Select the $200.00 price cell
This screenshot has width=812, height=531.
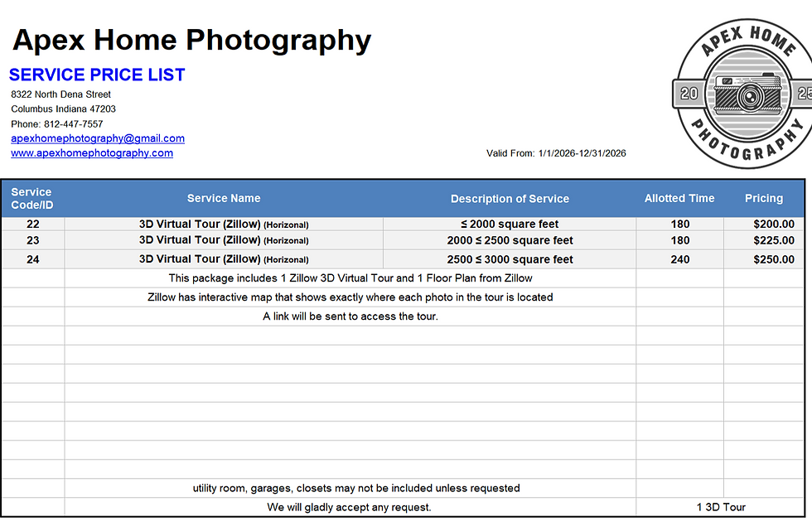pyautogui.click(x=764, y=224)
